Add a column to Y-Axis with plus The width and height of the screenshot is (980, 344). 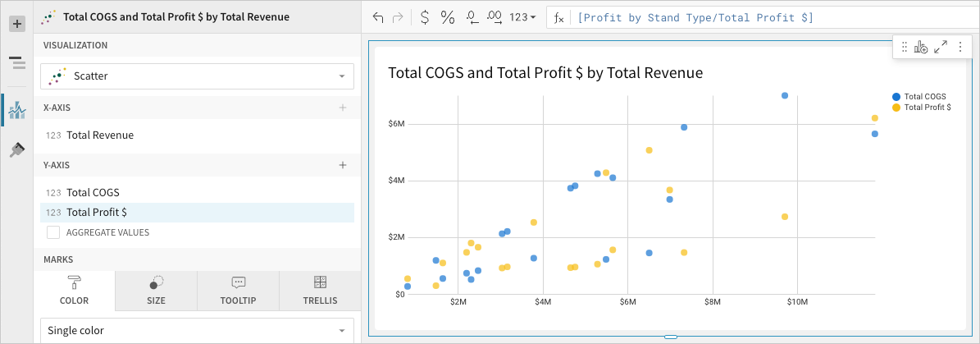343,165
